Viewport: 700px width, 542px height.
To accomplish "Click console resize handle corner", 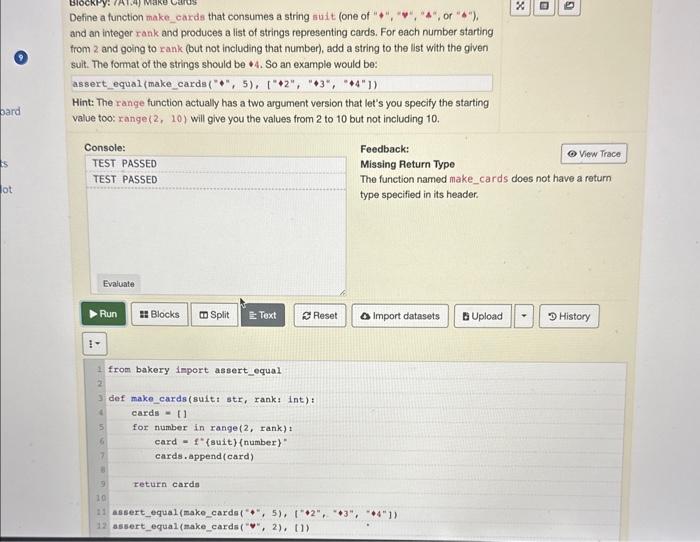I will [x=342, y=292].
